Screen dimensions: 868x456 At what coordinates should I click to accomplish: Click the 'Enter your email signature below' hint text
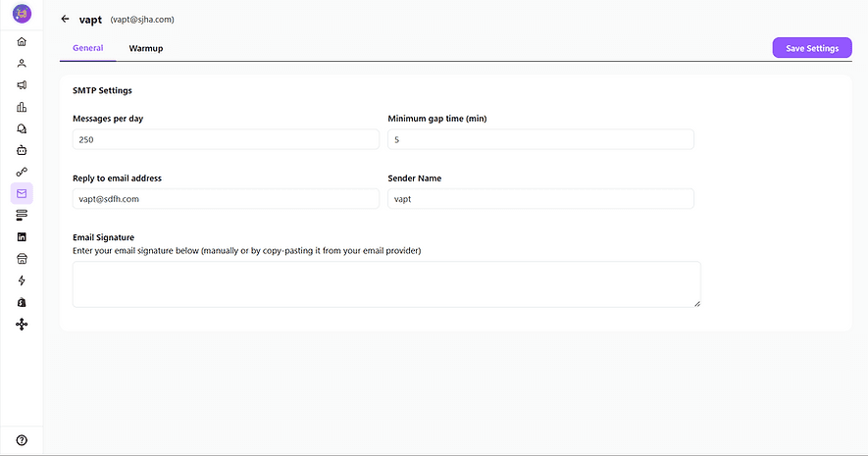pyautogui.click(x=247, y=251)
